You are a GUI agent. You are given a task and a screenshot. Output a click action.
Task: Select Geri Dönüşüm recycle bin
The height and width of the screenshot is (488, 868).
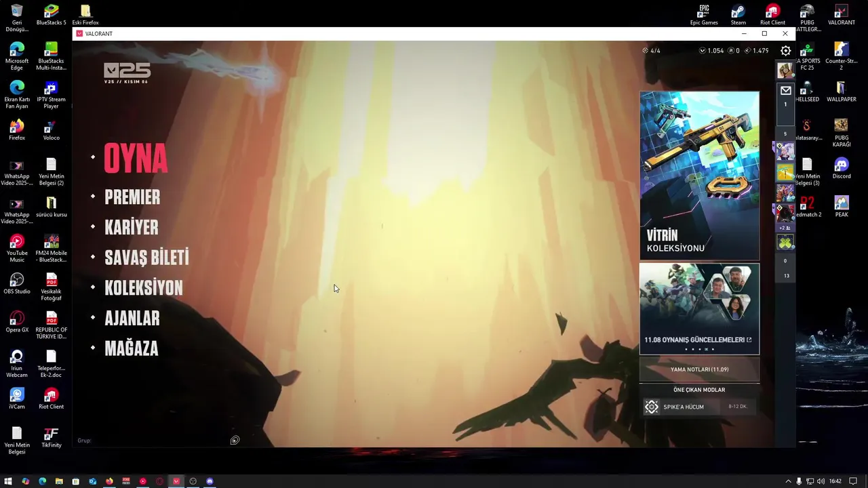(17, 18)
